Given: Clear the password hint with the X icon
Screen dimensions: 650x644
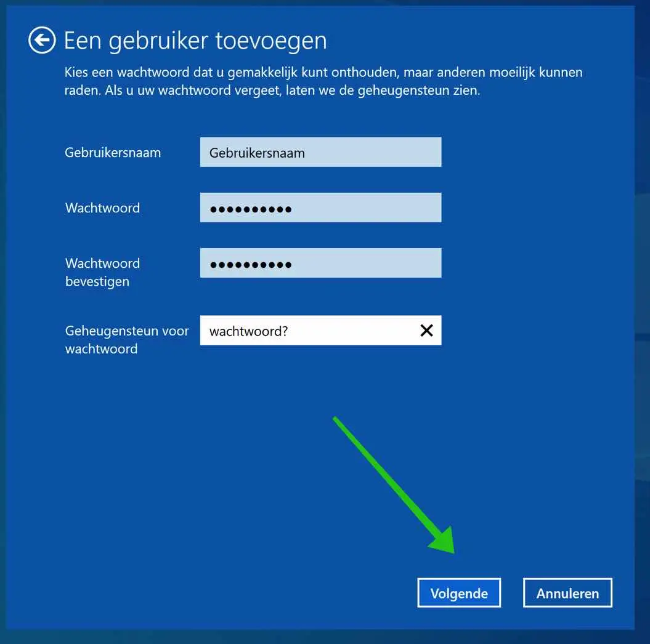Looking at the screenshot, I should 426,331.
